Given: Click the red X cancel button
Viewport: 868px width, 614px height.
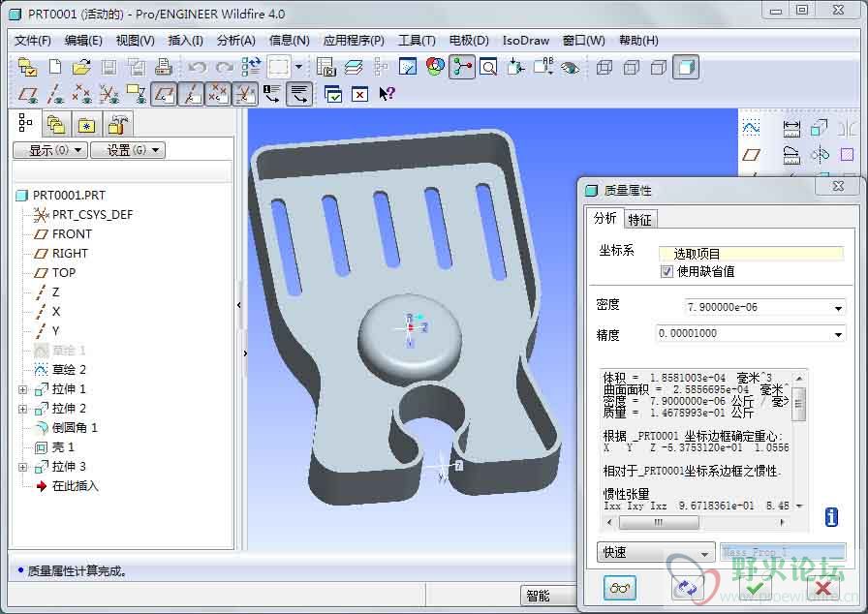Looking at the screenshot, I should (823, 588).
